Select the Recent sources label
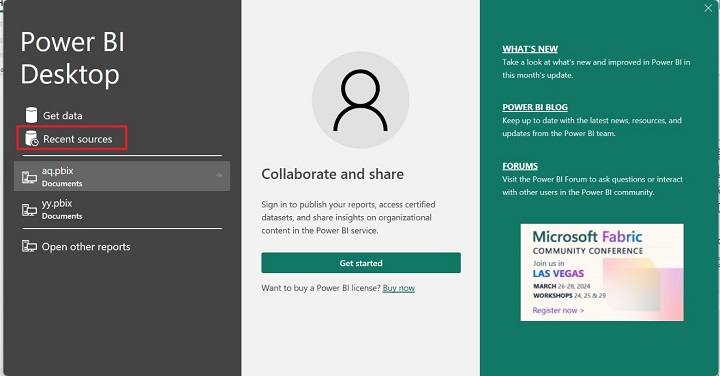Image resolution: width=720 pixels, height=376 pixels. 78,139
